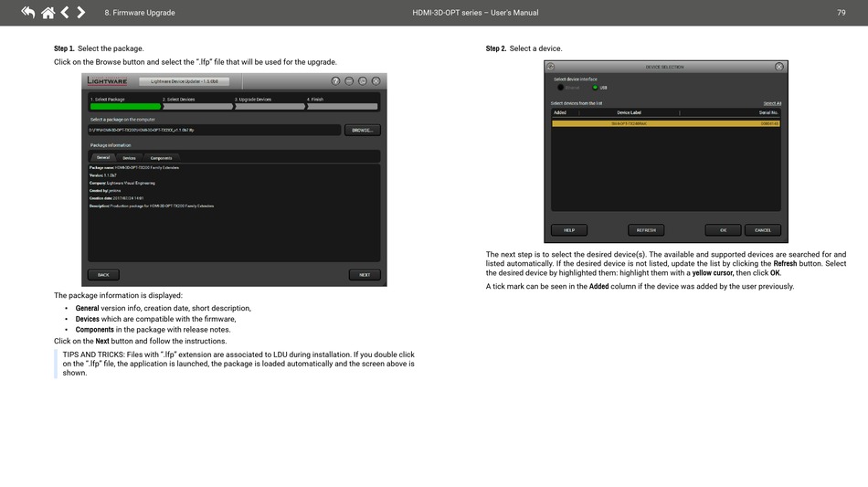868x487 pixels.
Task: Open the home page icon
Action: tap(48, 12)
